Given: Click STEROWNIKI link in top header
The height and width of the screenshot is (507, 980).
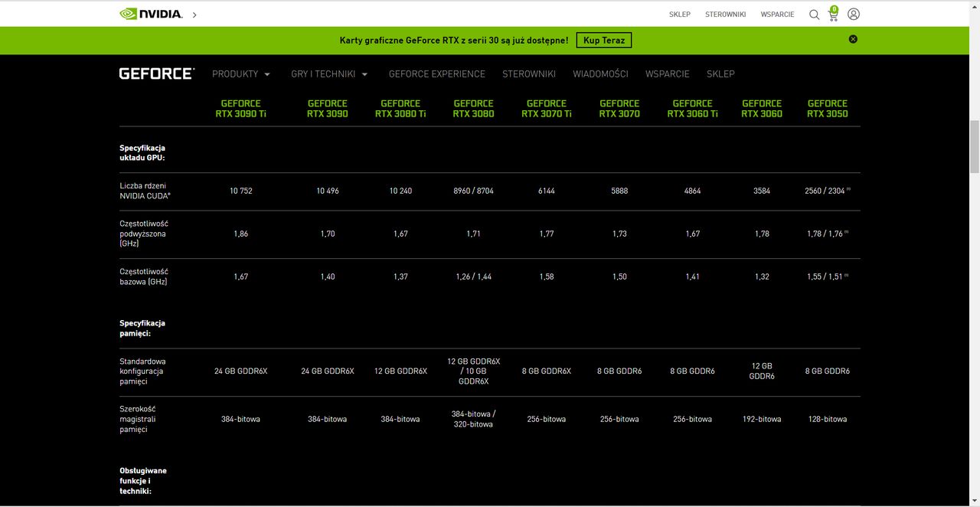Looking at the screenshot, I should [x=726, y=15].
